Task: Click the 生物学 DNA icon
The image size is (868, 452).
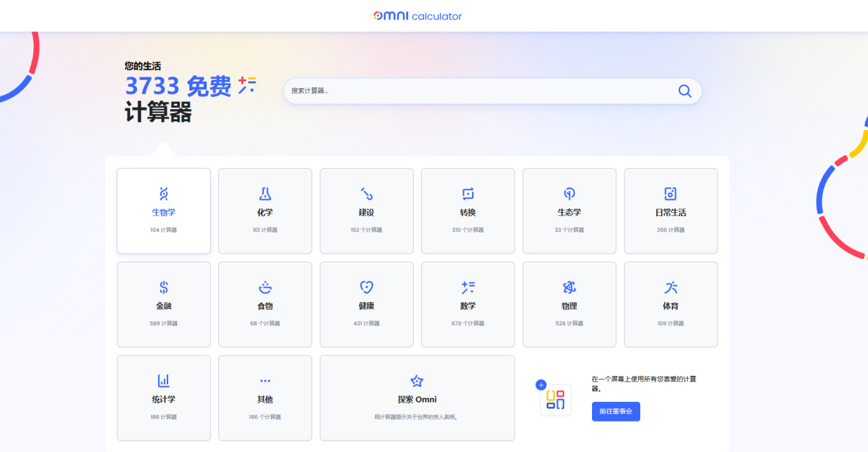Action: [x=163, y=194]
